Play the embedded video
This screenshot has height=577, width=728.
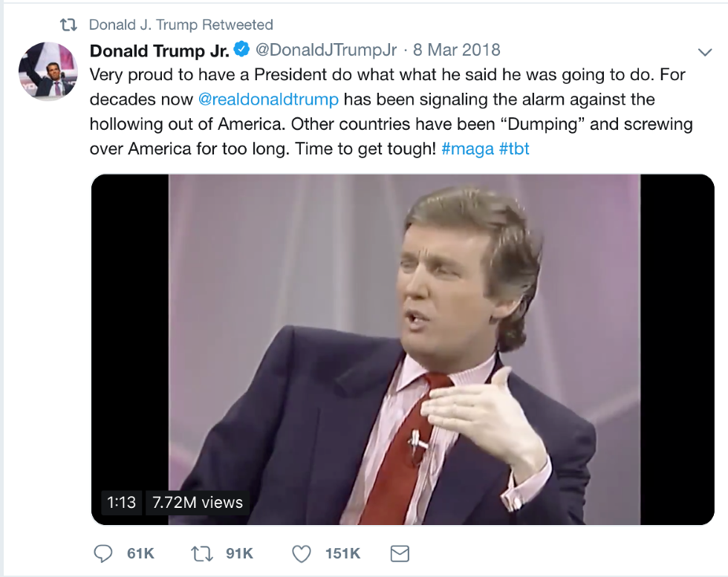[403, 349]
